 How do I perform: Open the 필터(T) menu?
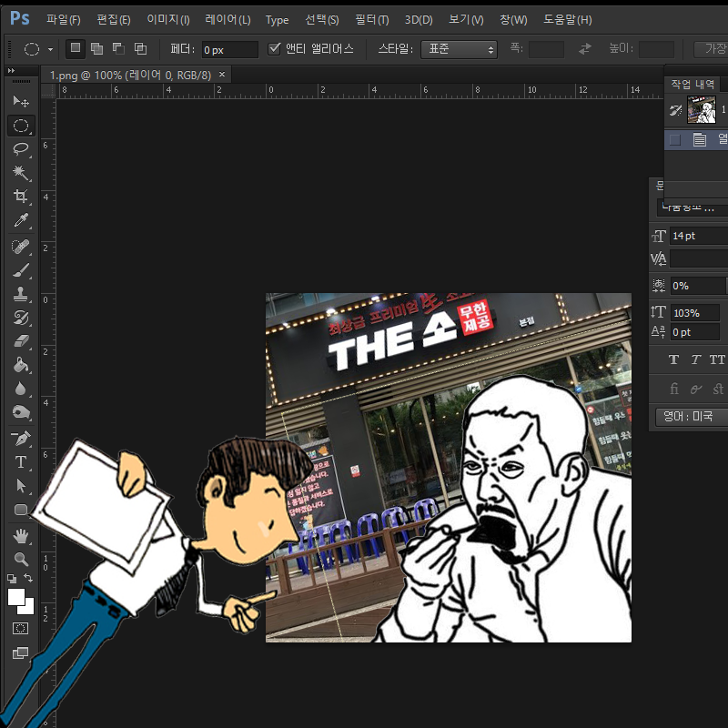[372, 19]
